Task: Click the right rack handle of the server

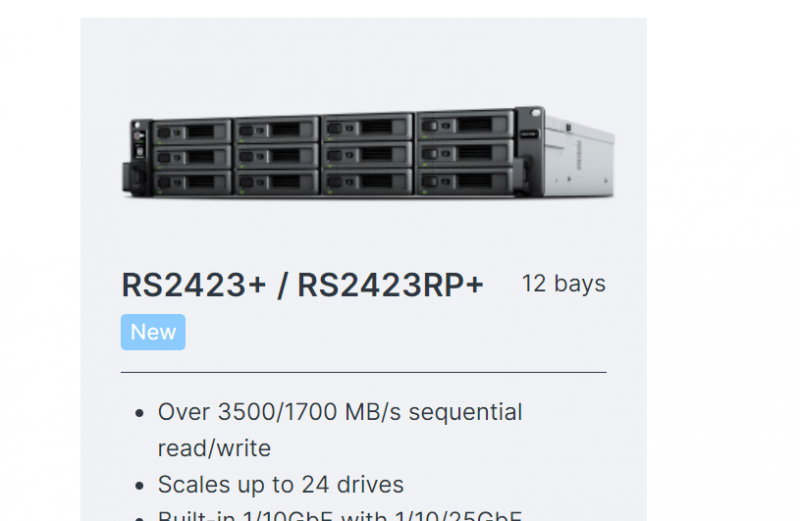Action: tap(523, 175)
